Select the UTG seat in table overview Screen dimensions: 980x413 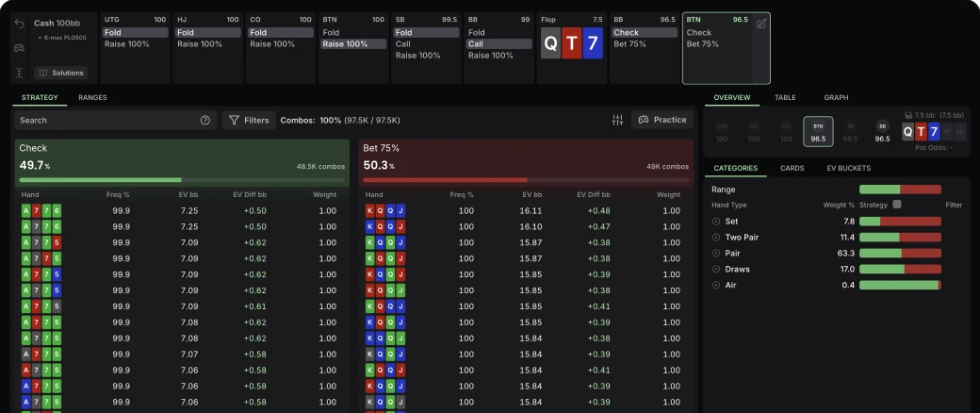pyautogui.click(x=722, y=132)
